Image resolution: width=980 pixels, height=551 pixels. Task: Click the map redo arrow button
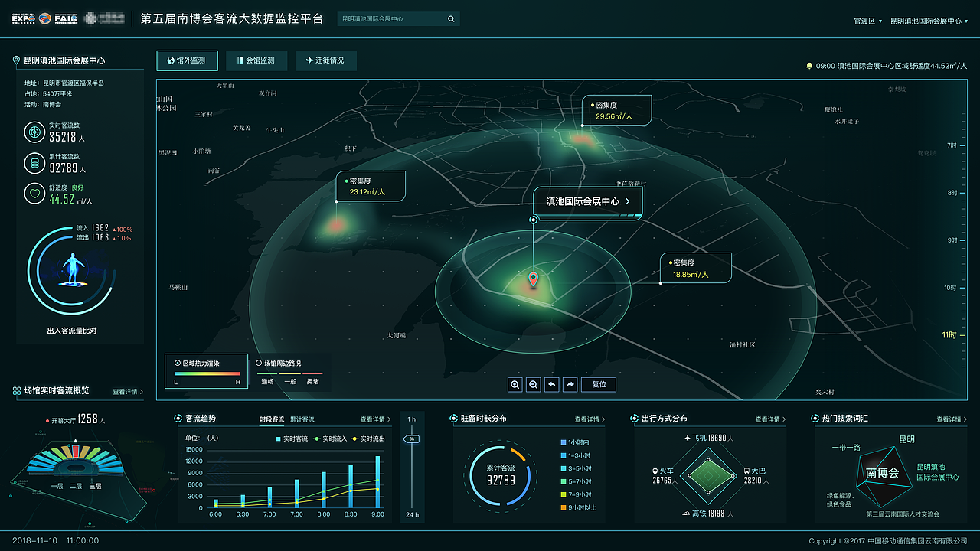click(570, 384)
